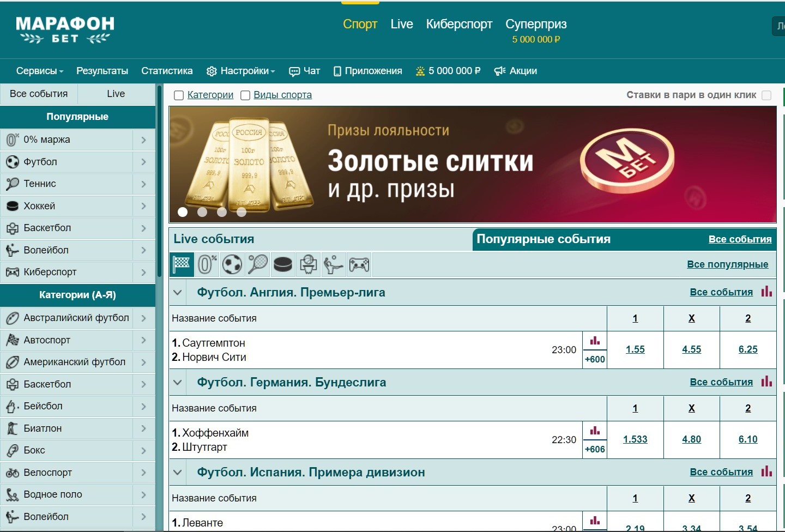Open Хоккей in the sidebar
This screenshot has height=532, width=785.
(67, 206)
